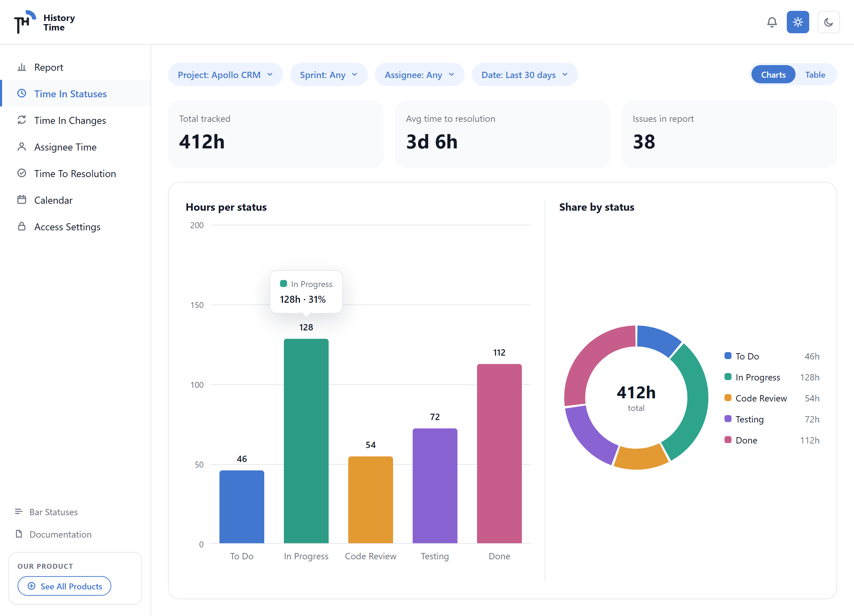Expand Sprint: Any filter dropdown
Viewport: 854px width, 616px height.
tap(329, 75)
